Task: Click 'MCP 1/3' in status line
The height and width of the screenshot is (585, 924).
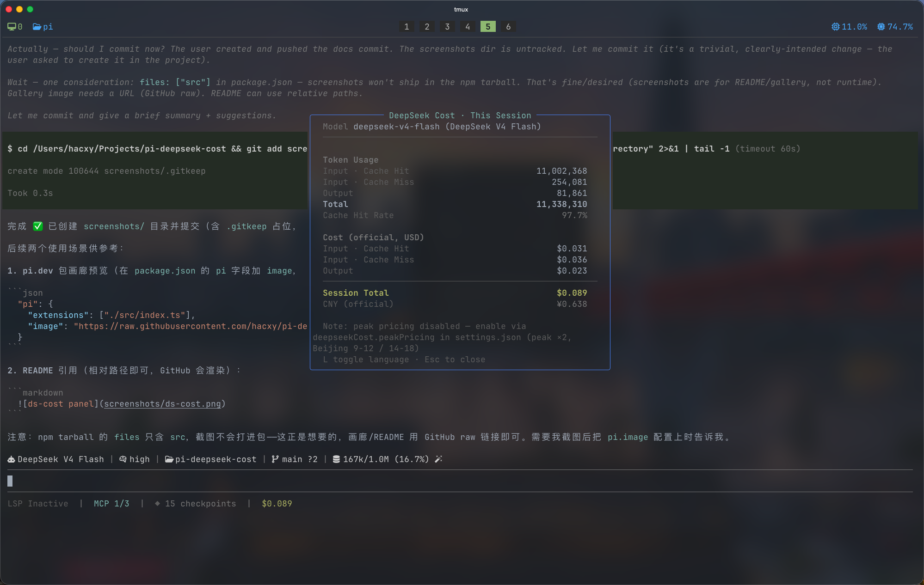Action: [x=111, y=504]
